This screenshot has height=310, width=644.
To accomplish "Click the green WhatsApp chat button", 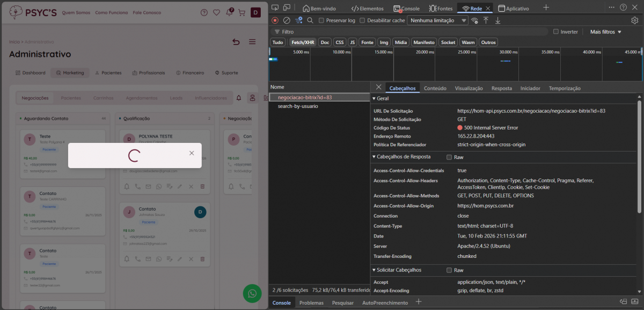I will (x=252, y=293).
